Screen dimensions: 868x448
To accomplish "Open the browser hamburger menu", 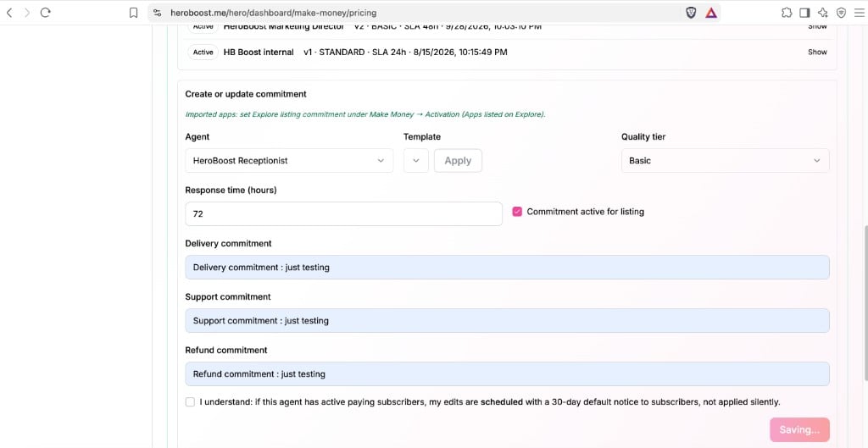I will click(x=860, y=13).
